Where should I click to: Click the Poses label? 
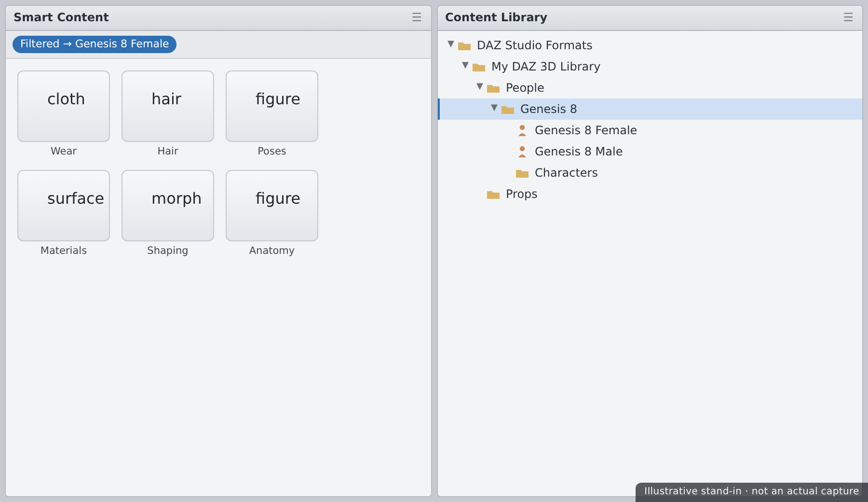coord(272,151)
